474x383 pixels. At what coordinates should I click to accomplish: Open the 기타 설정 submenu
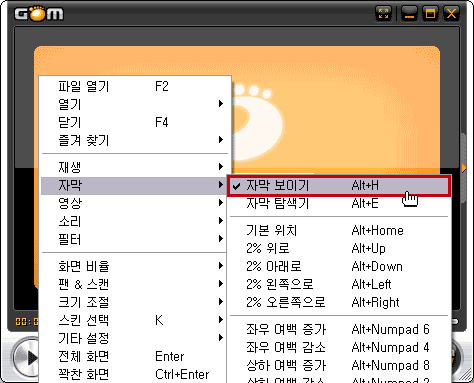[134, 338]
